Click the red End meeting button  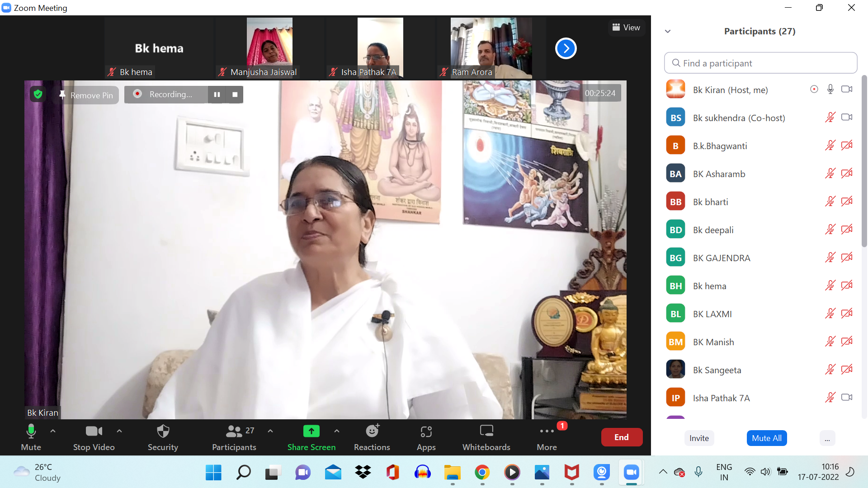(x=622, y=437)
